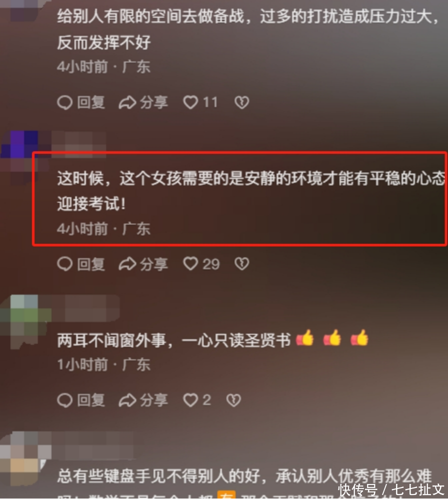Click broken-heart dislike icon on 29-likes comment
448x499 pixels.
[x=242, y=264]
